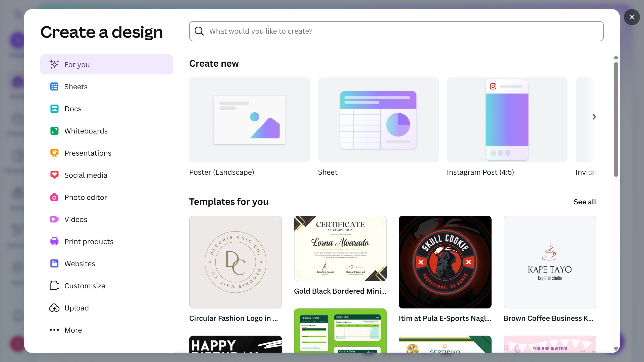Click the Photo editor camera icon
The image size is (644, 362).
54,197
